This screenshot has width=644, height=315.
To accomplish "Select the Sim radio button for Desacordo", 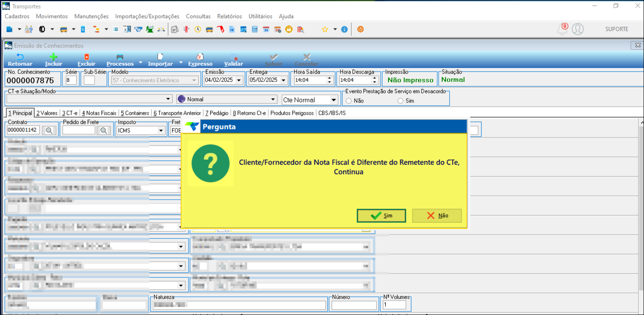I will pos(400,101).
